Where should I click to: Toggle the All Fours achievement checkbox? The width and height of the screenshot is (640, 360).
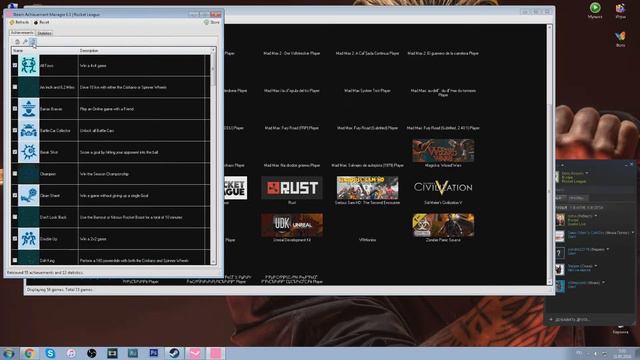coord(15,65)
